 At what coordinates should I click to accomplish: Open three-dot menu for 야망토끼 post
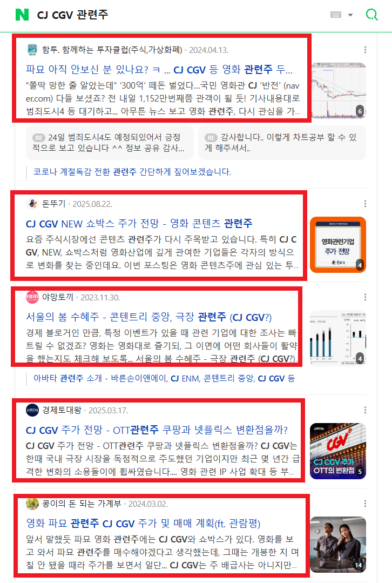365,297
